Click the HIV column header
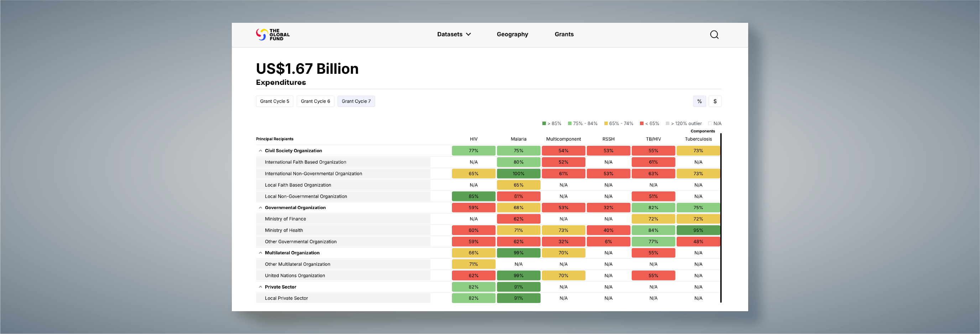This screenshot has height=334, width=980. [x=473, y=139]
